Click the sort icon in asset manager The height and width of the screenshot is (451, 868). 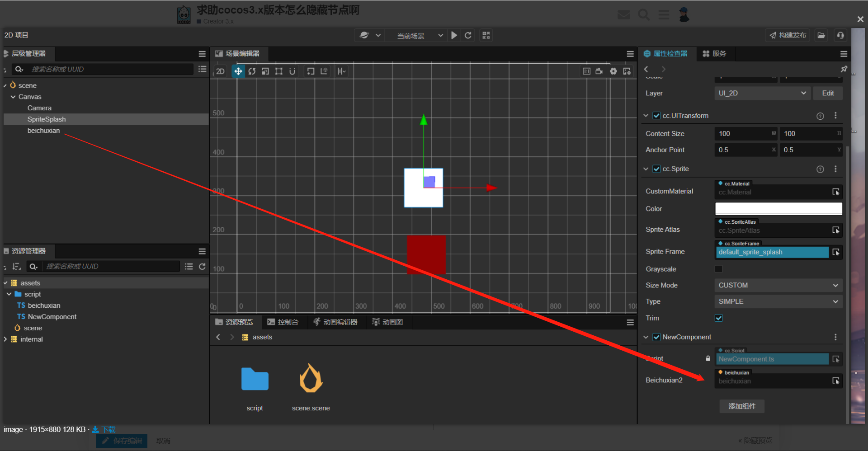pyautogui.click(x=17, y=267)
